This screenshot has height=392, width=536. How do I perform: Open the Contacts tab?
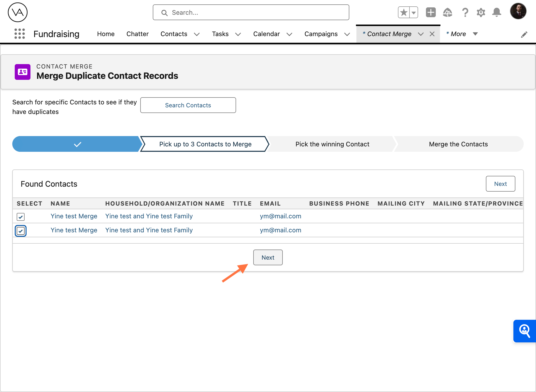174,34
